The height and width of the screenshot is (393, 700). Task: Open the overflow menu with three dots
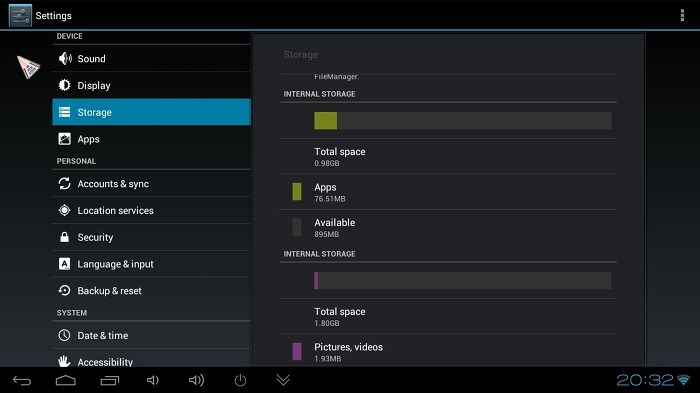pyautogui.click(x=682, y=15)
